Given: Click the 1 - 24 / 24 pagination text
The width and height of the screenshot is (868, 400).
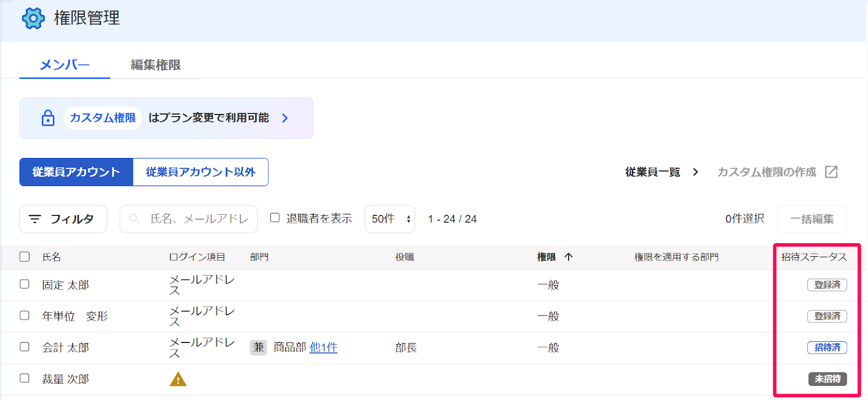Looking at the screenshot, I should 452,219.
